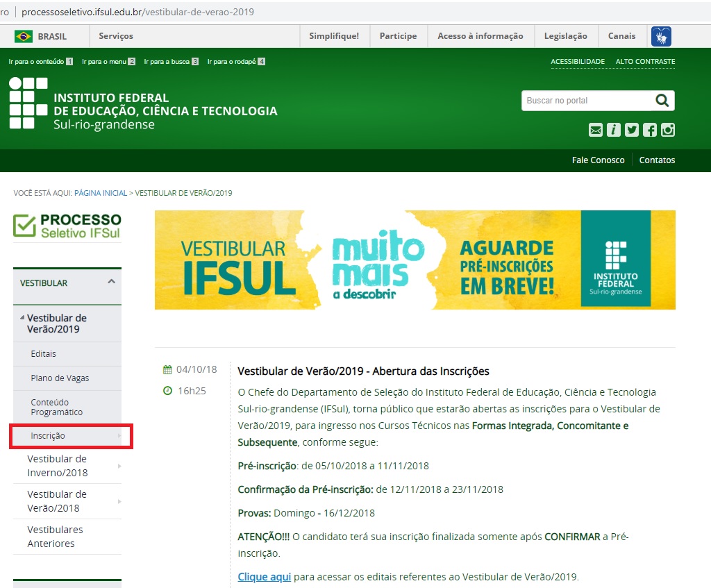Open the Instagram social icon
Viewport: 711px width, 588px height.
click(668, 130)
